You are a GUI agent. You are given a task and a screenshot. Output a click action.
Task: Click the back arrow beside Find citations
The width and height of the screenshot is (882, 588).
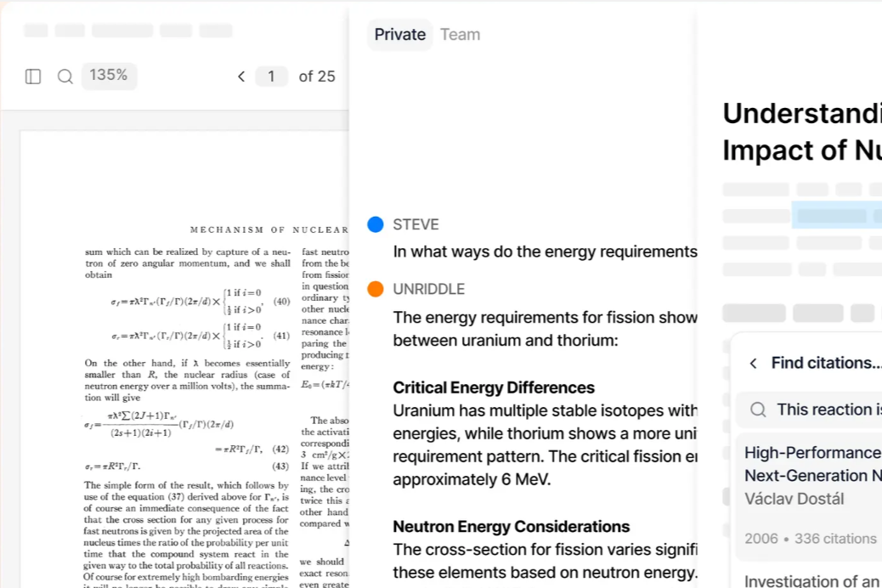point(754,363)
